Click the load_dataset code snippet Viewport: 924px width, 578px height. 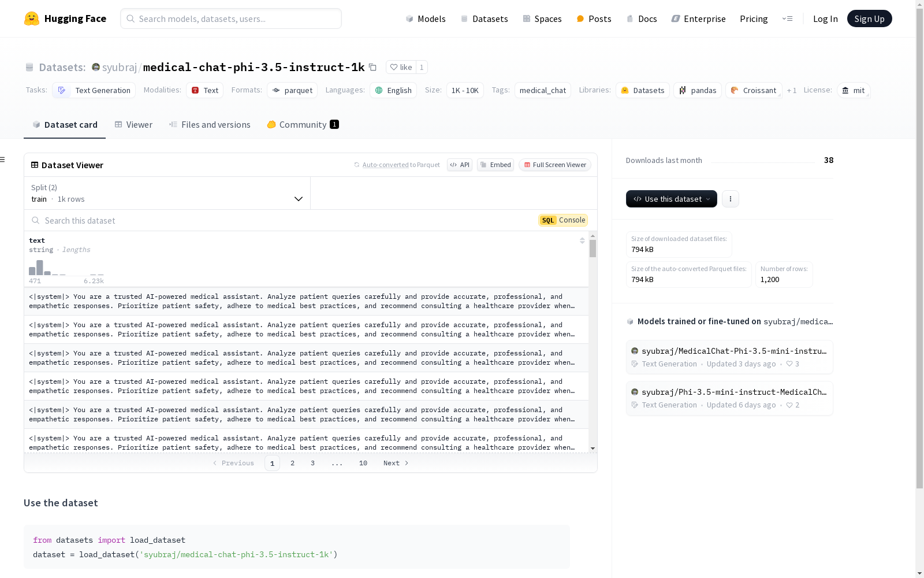[297, 547]
